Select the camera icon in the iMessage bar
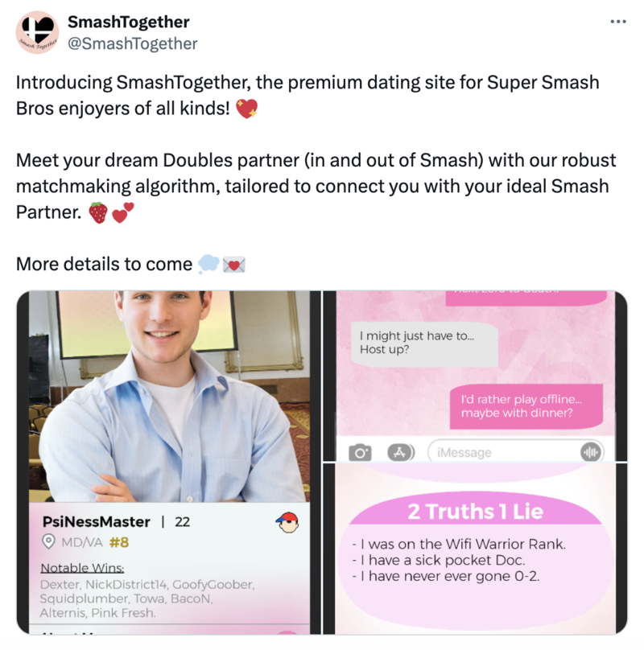The image size is (644, 650). pos(360,452)
